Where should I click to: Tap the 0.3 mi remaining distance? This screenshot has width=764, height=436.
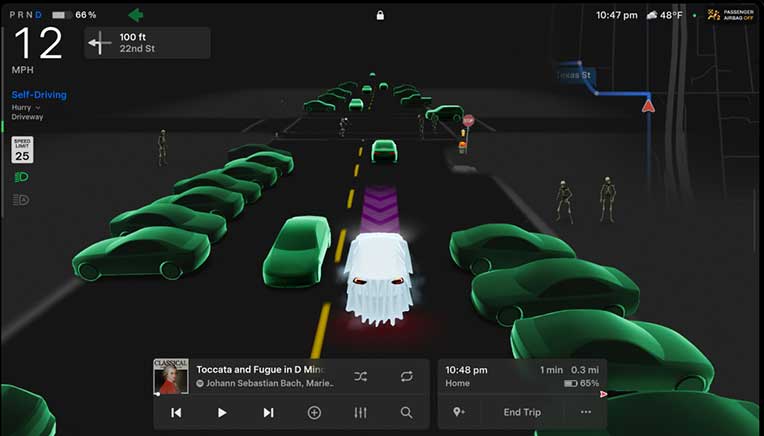[585, 370]
